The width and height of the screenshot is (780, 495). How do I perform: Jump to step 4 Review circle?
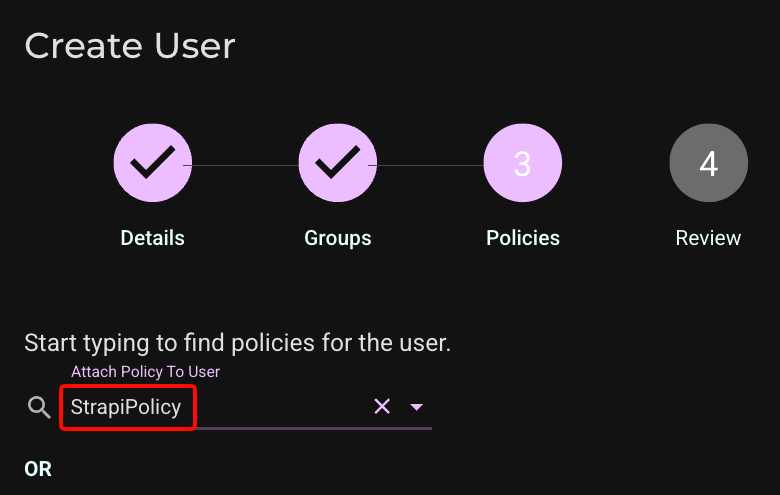pyautogui.click(x=708, y=163)
